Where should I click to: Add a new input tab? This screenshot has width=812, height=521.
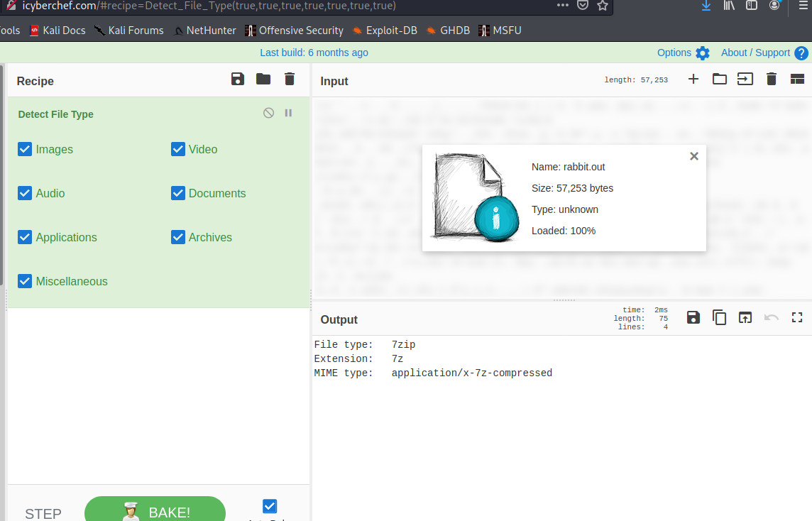[x=693, y=79]
